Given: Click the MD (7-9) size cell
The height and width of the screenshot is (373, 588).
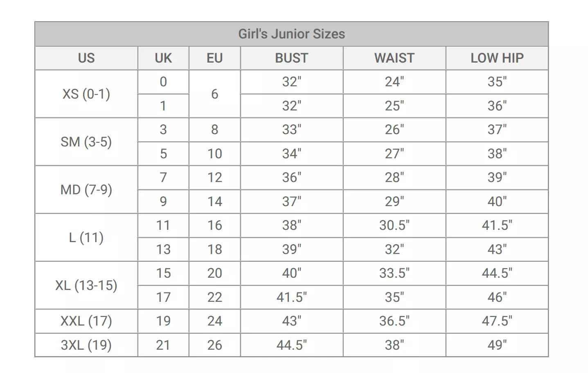Looking at the screenshot, I should (86, 190).
